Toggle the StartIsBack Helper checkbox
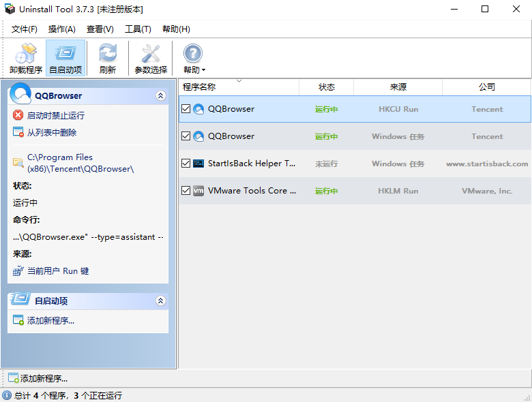 186,164
